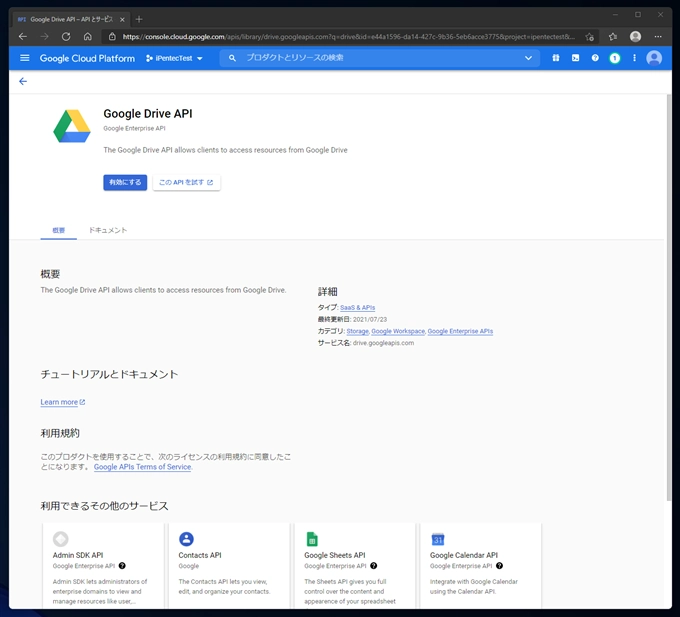
Task: Open the Storage category link
Action: 358,331
